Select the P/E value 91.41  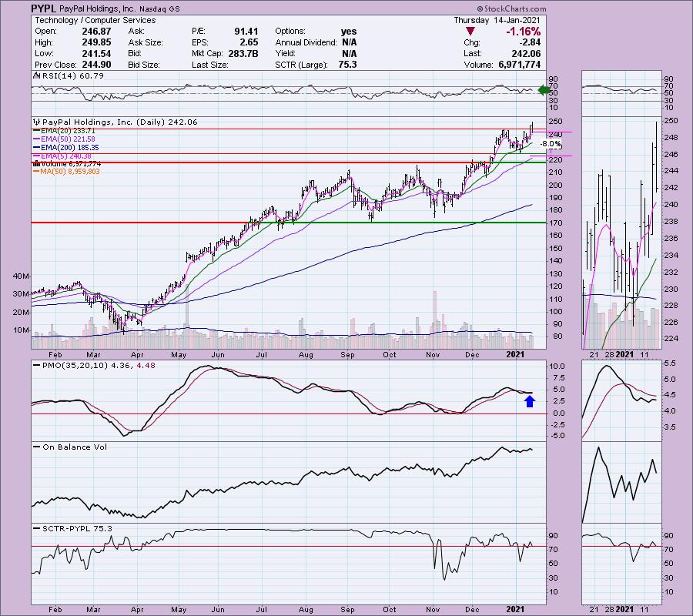click(x=246, y=32)
